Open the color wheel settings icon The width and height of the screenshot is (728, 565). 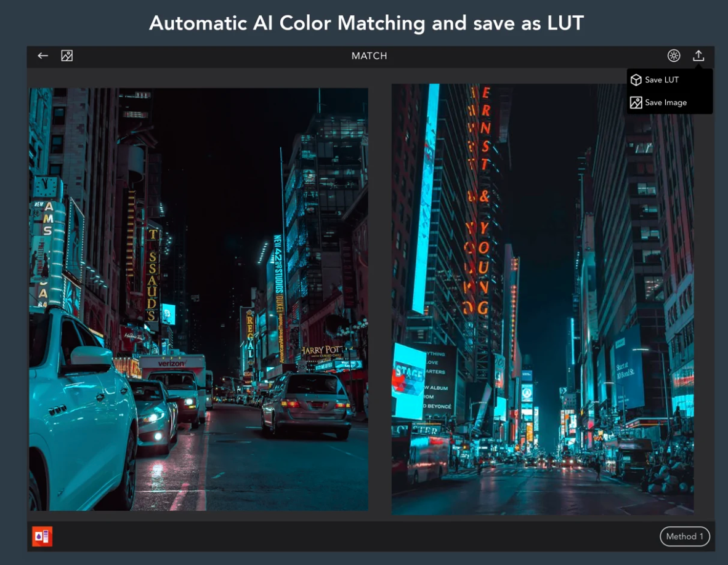[x=674, y=55]
